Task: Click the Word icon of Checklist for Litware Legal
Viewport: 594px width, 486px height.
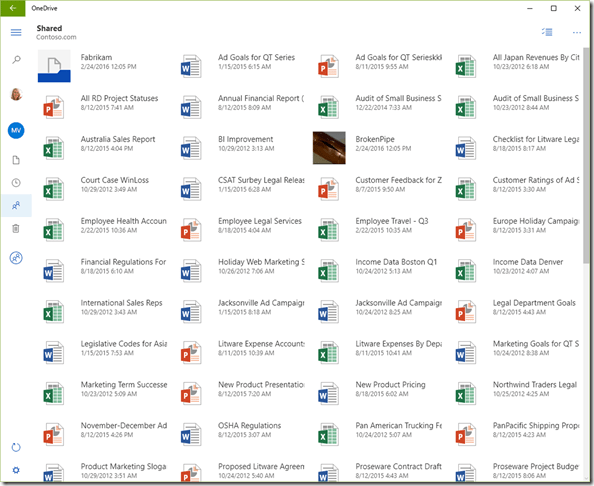Action: (466, 148)
